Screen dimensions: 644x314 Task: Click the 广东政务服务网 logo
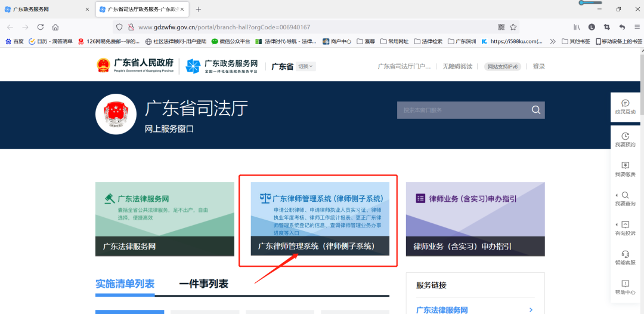[221, 65]
